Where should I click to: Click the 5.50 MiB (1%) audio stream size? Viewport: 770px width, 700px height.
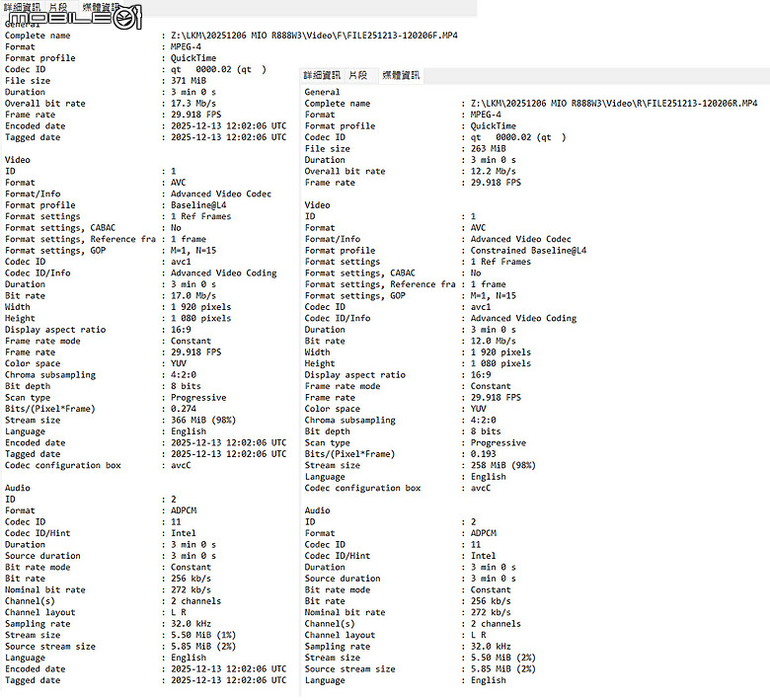tap(203, 635)
